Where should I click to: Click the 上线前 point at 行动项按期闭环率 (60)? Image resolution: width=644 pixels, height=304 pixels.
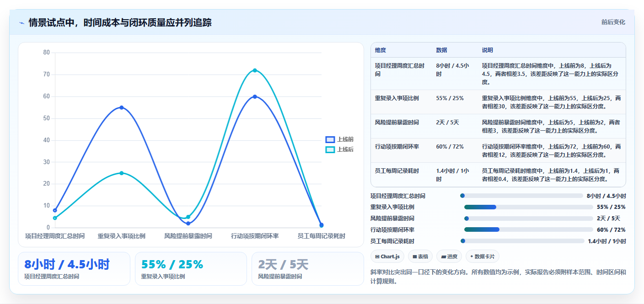pos(255,96)
